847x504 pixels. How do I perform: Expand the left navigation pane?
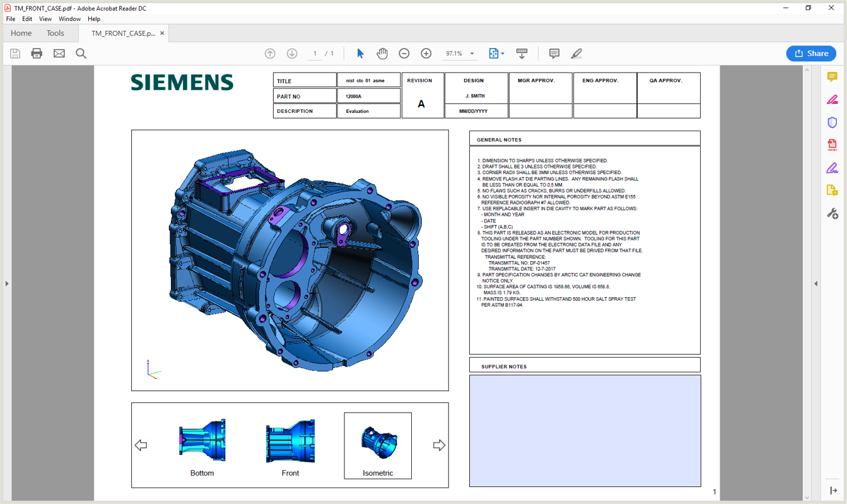click(6, 283)
